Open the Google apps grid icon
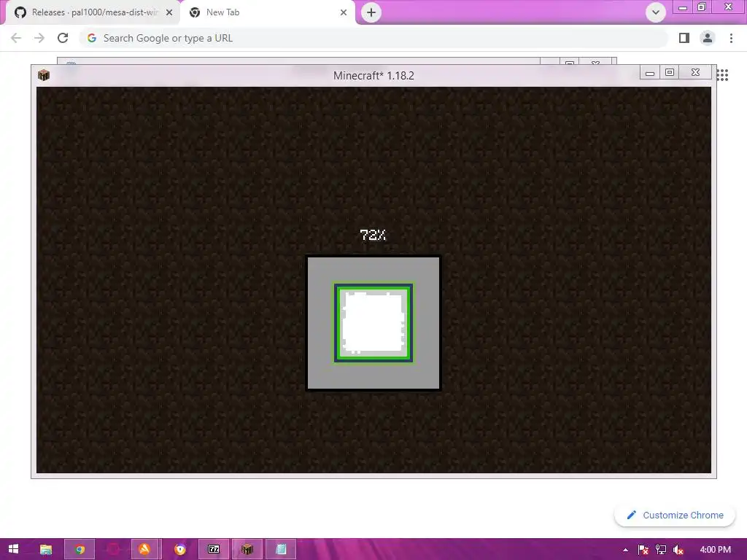747x560 pixels. tap(723, 75)
